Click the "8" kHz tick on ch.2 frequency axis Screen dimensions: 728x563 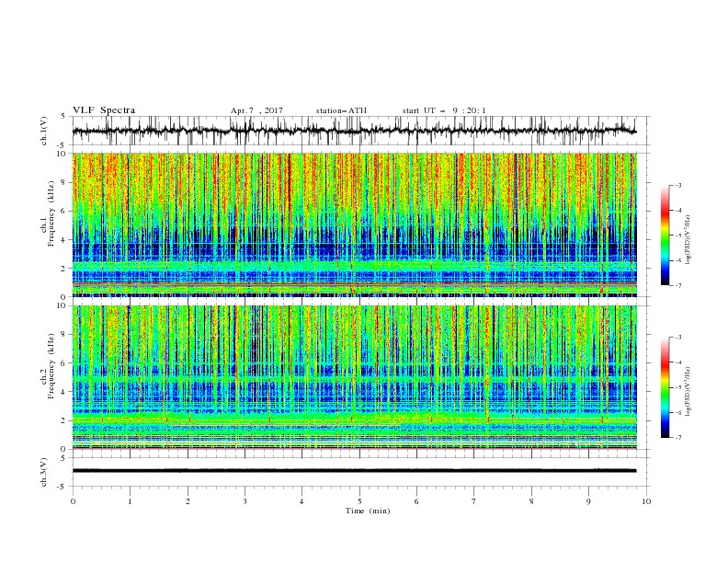64,335
